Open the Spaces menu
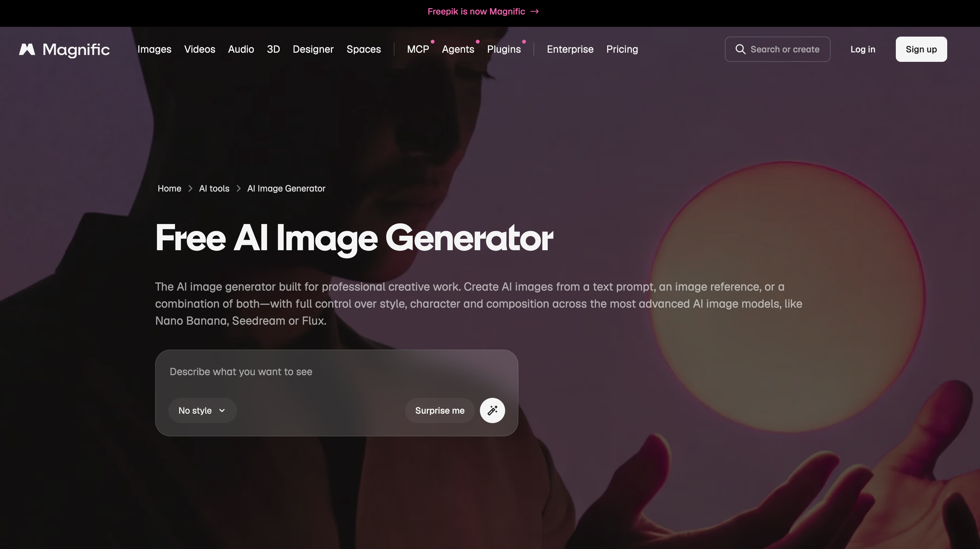The height and width of the screenshot is (549, 980). [364, 49]
